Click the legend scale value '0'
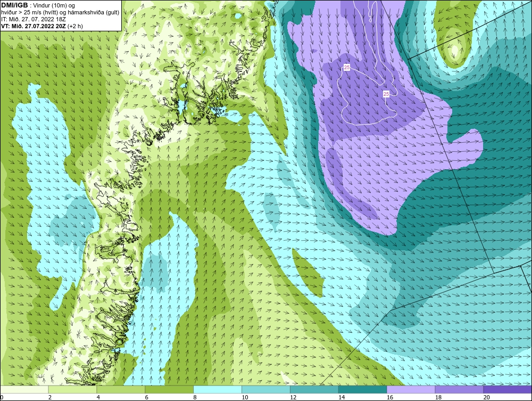Image resolution: width=532 pixels, height=401 pixels. click(2, 397)
